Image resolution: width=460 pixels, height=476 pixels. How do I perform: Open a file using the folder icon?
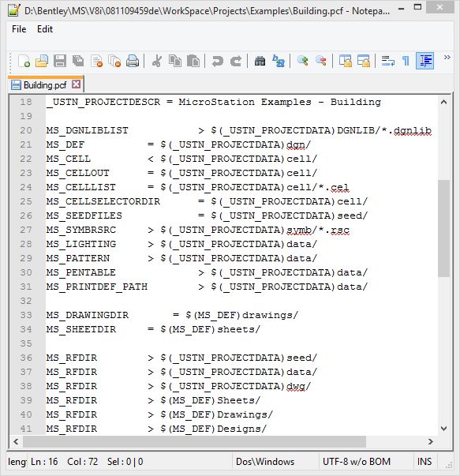pos(42,61)
